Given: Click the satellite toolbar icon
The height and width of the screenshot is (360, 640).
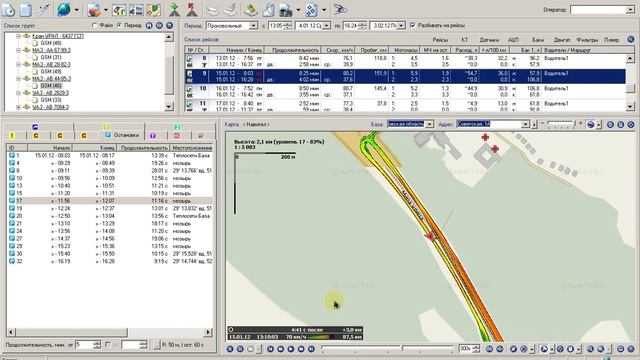Looking at the screenshot, I should pyautogui.click(x=44, y=9).
